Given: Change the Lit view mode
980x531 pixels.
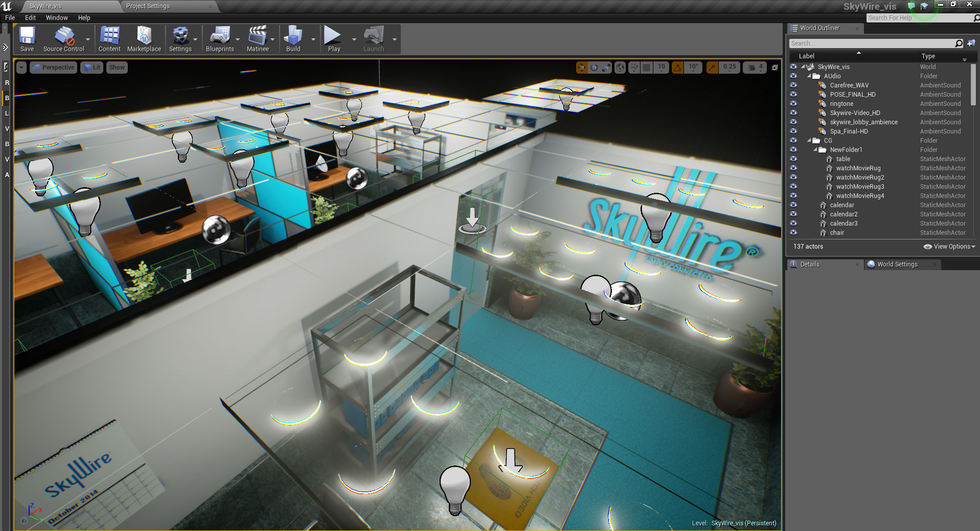Looking at the screenshot, I should 92,68.
